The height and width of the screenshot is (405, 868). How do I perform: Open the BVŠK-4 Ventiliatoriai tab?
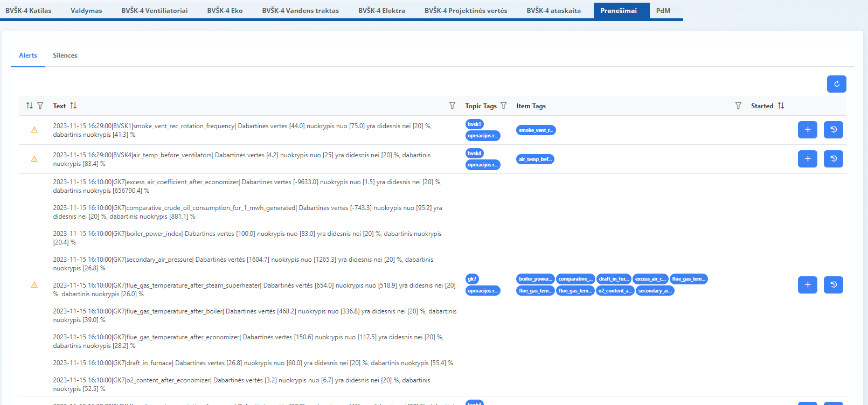[155, 10]
